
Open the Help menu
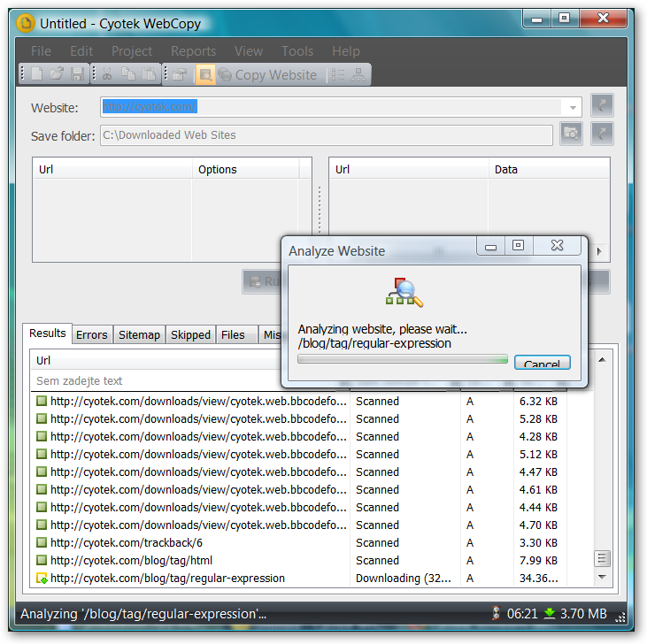(346, 51)
